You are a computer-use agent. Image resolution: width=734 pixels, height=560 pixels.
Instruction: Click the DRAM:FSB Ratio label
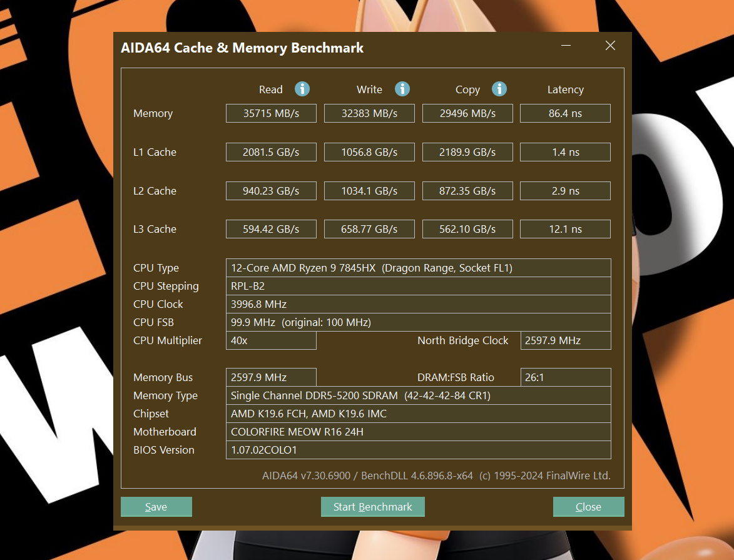[456, 377]
